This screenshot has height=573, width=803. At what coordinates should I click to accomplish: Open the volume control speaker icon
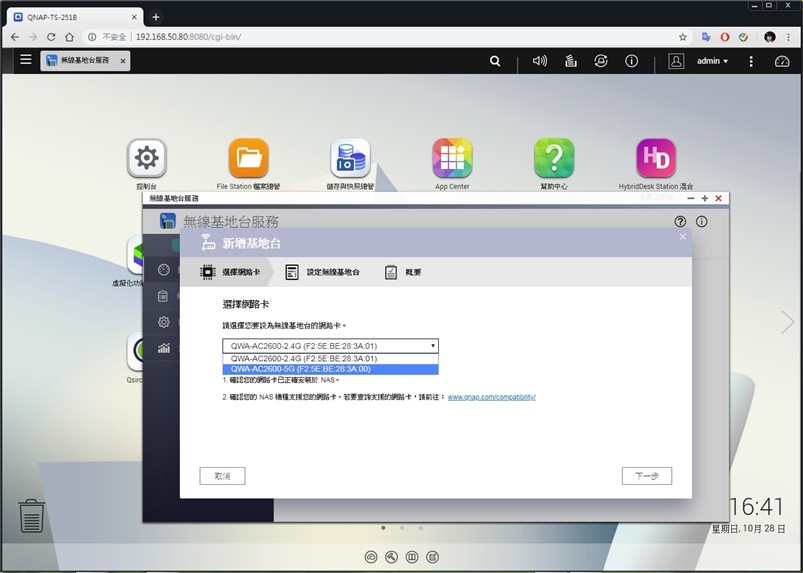pyautogui.click(x=540, y=61)
